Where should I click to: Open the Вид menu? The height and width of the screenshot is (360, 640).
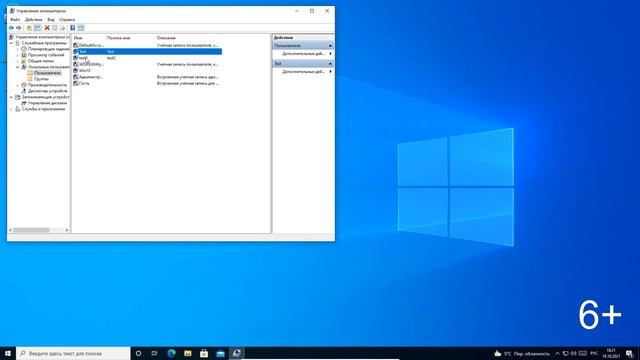(51, 20)
